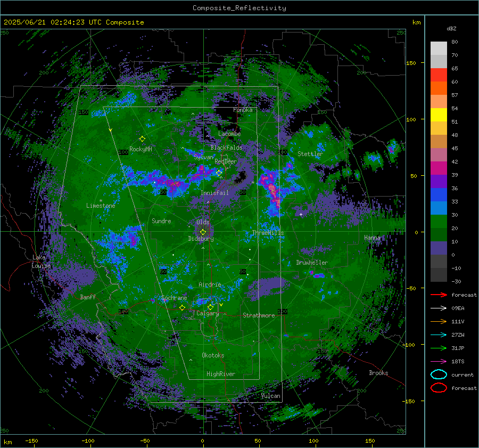
Task: Click the red forecast ellipse legend icon
Action: pos(439,387)
